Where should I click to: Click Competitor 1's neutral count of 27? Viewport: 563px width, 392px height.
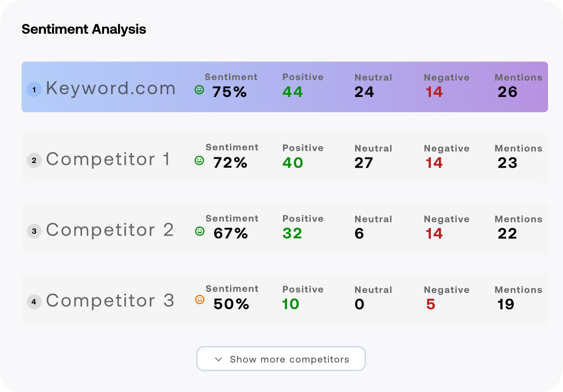point(364,163)
